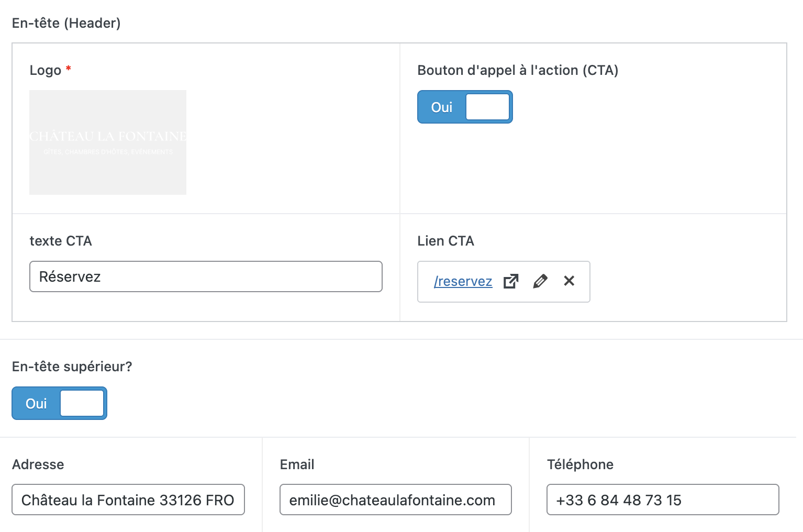Click the En-tête (Header) section heading
Screen dimensions: 803x532
[66, 23]
